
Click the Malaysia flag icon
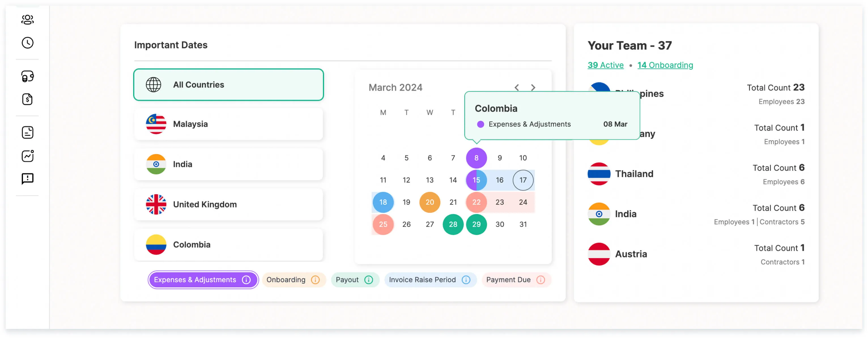[156, 124]
